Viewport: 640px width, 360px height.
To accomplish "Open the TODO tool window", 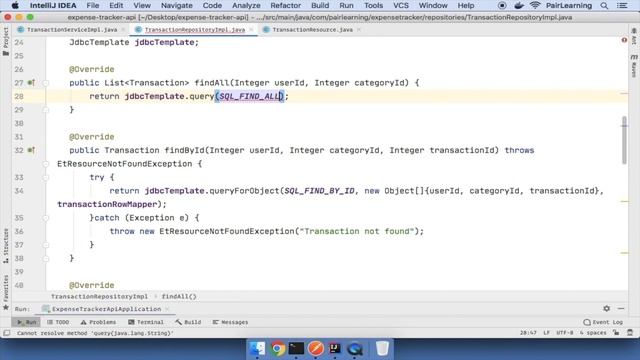I will 58,322.
